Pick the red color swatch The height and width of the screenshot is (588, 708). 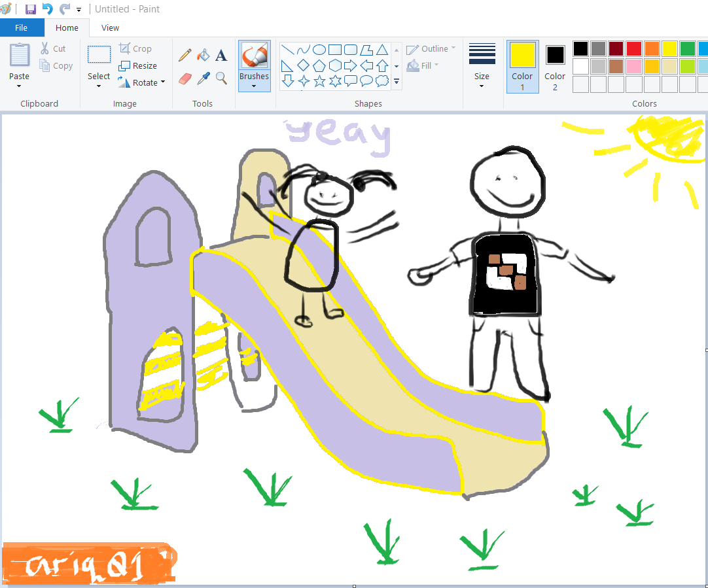click(x=633, y=48)
